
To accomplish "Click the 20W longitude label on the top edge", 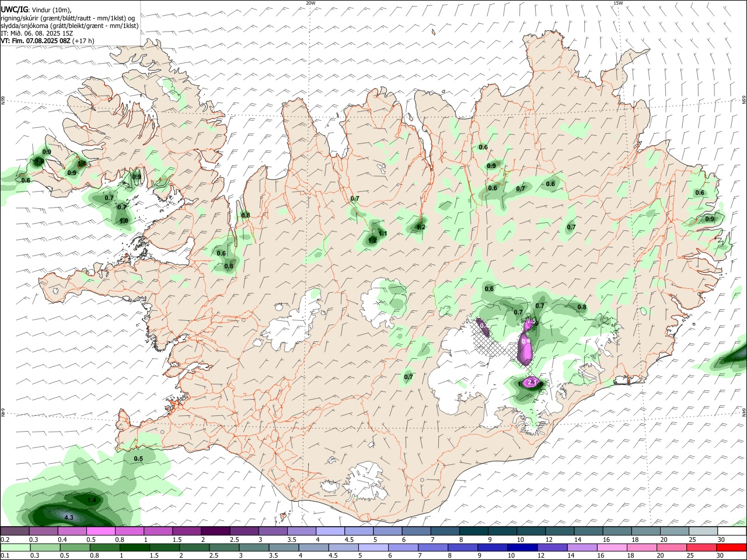I will coord(310,3).
